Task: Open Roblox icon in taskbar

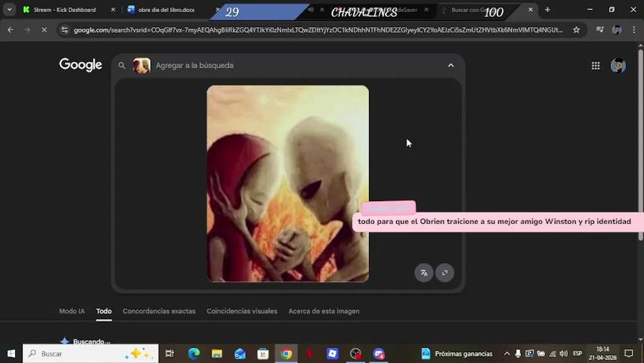Action: coord(332,354)
